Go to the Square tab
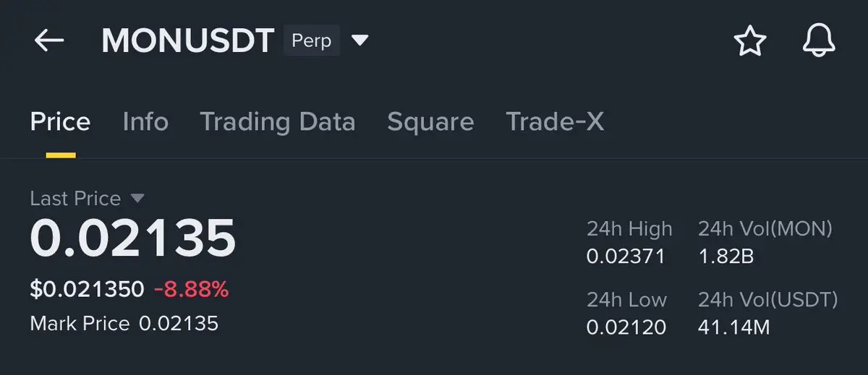Screen dimensions: 868x375 click(x=430, y=122)
